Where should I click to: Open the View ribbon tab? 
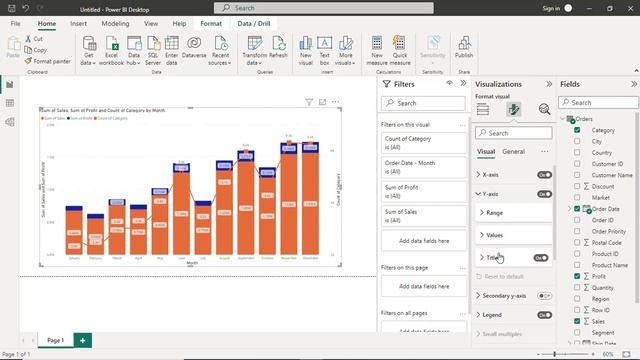151,24
